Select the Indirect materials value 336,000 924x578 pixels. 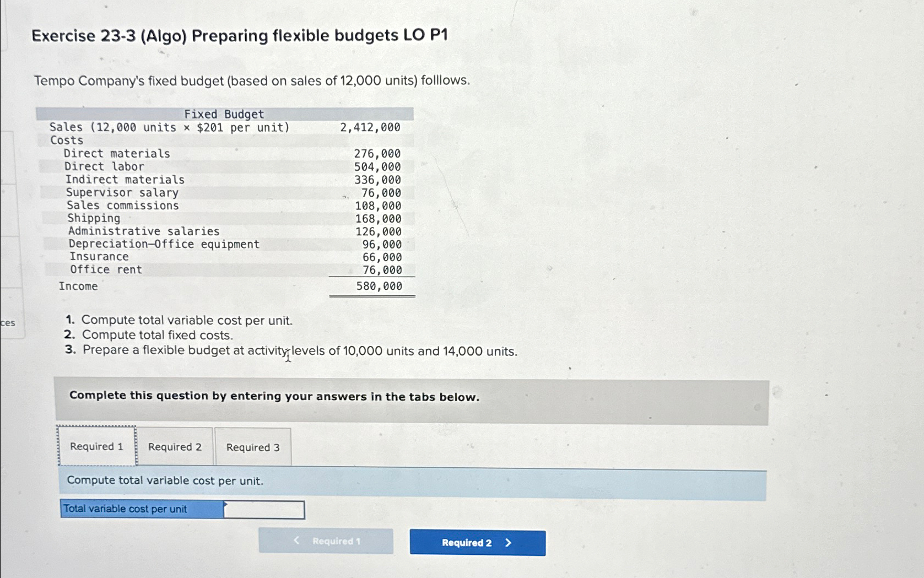(377, 180)
